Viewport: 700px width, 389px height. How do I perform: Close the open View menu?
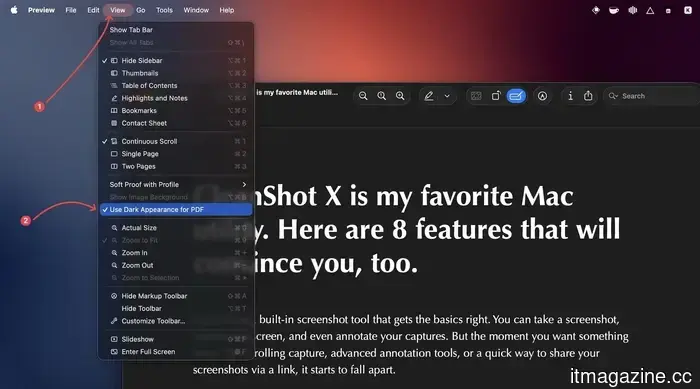(118, 10)
